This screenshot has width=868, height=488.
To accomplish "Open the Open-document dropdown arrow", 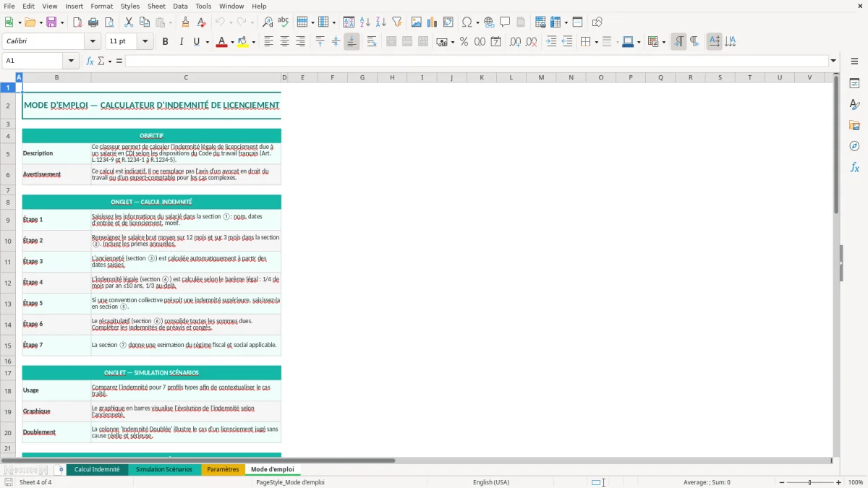I will tap(41, 22).
